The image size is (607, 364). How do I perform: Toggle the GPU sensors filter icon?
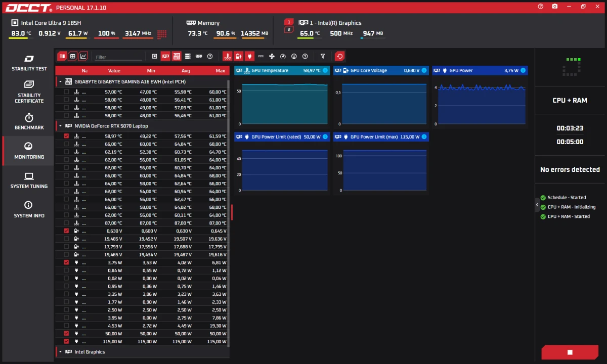point(165,56)
